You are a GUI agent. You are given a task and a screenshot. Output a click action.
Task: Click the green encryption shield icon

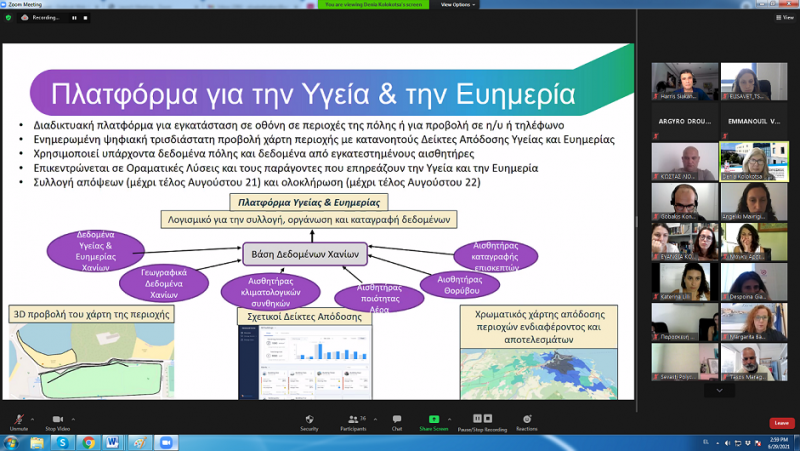(8, 17)
